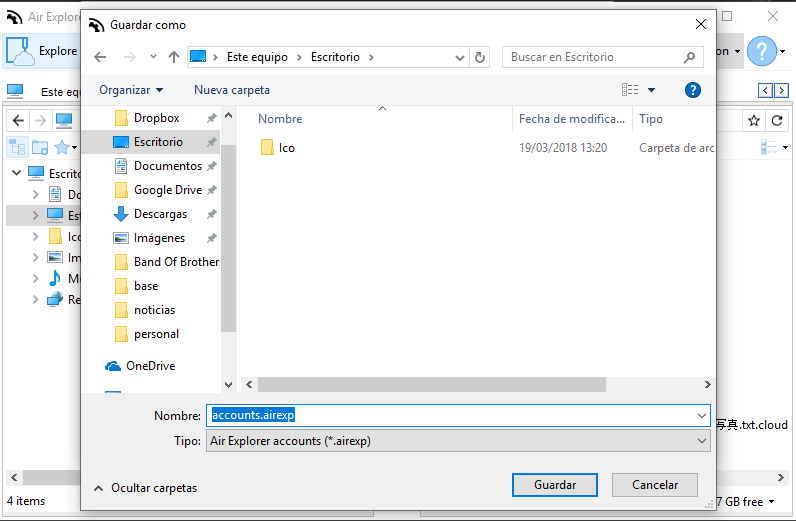
Task: Select the noticias folder
Action: coord(154,310)
